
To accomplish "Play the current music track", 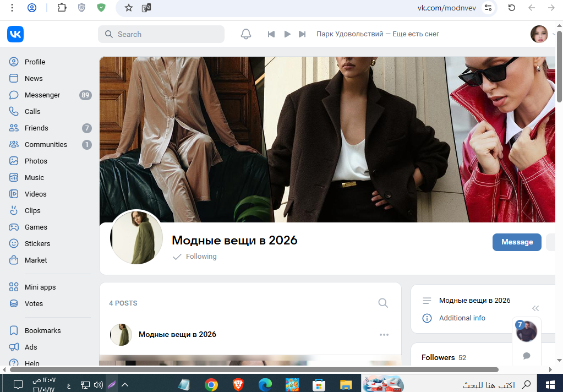I will [x=287, y=34].
